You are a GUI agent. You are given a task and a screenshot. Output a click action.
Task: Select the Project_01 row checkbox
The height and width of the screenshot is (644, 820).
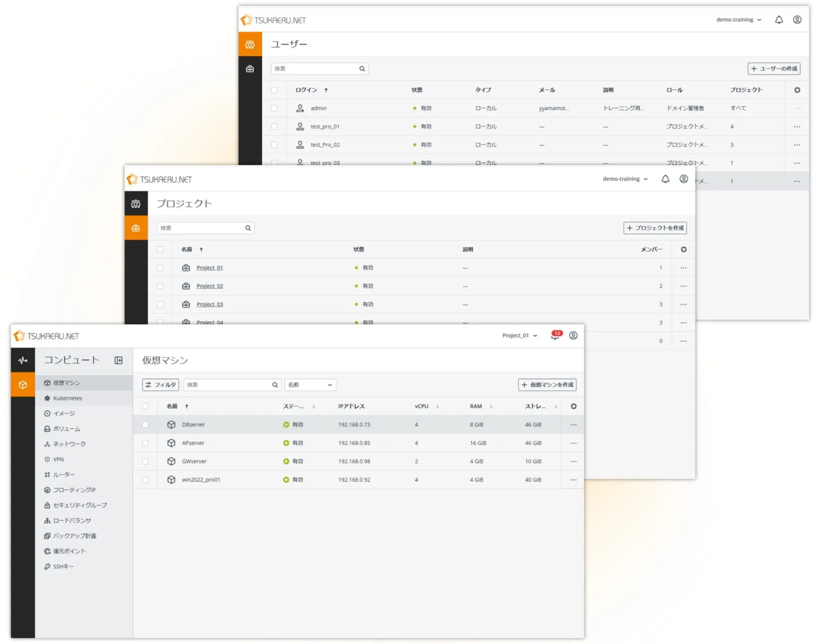[x=160, y=268]
